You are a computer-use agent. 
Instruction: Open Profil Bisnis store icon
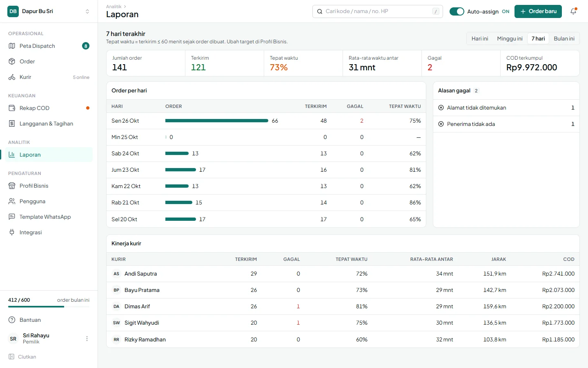(x=12, y=186)
